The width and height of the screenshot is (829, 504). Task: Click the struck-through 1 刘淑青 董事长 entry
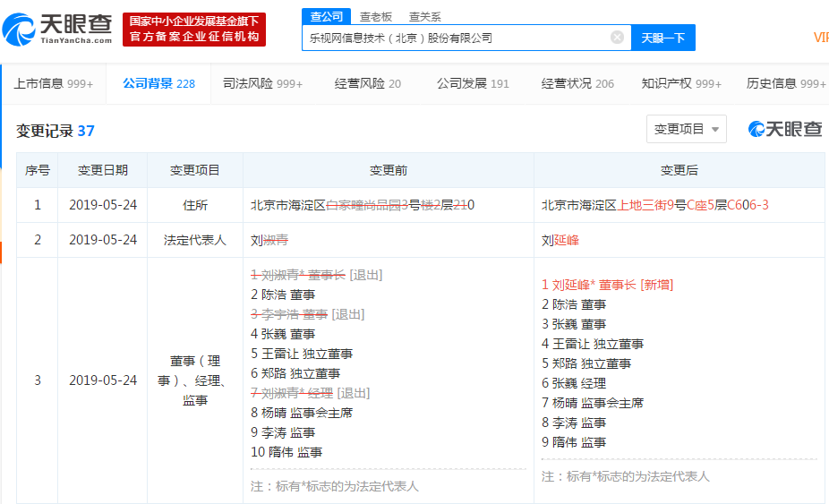(316, 275)
